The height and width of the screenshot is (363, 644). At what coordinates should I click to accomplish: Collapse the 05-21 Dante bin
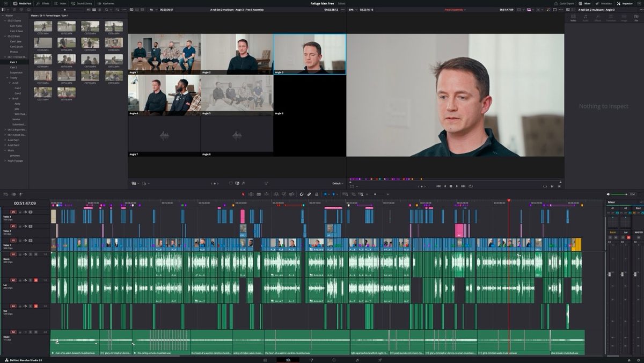[x=5, y=20]
